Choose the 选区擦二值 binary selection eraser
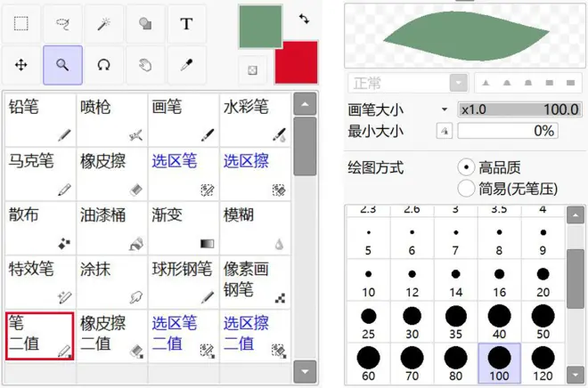Image resolution: width=588 pixels, height=388 pixels. (x=255, y=336)
